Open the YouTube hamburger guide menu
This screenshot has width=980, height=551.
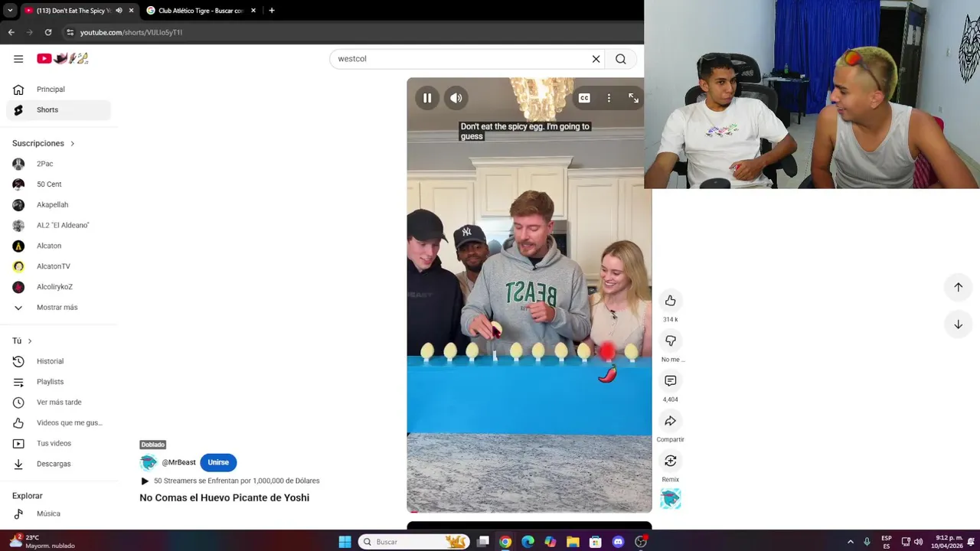click(18, 59)
